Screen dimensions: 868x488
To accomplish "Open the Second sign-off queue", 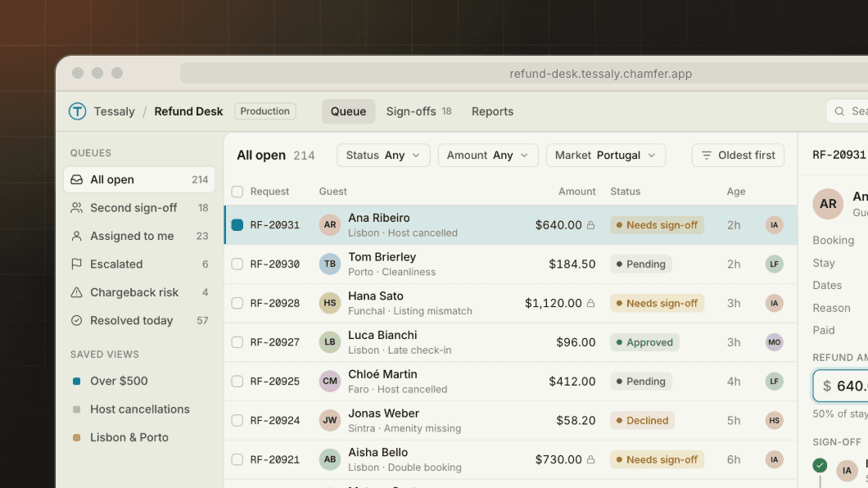I will (x=139, y=208).
